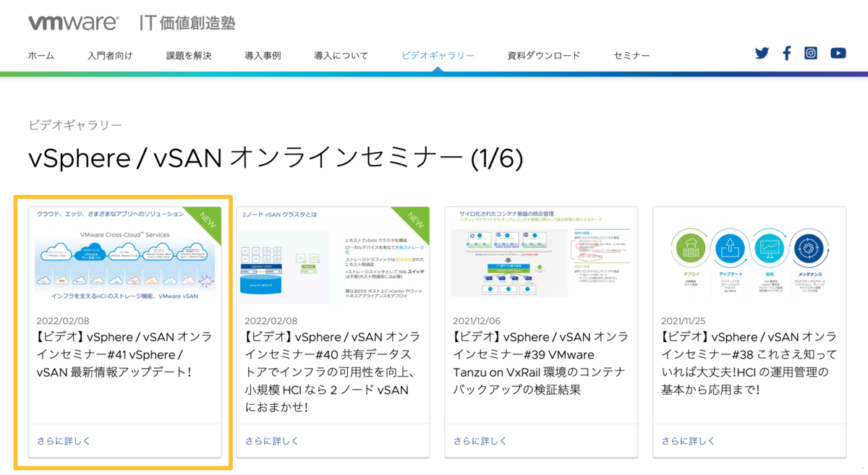Open the Instagram social icon

click(811, 53)
